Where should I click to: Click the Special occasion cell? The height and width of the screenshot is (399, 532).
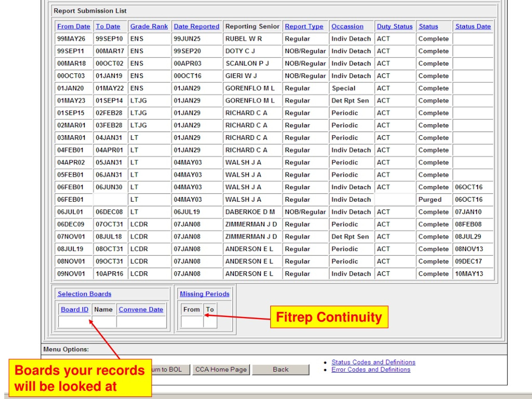click(x=351, y=88)
